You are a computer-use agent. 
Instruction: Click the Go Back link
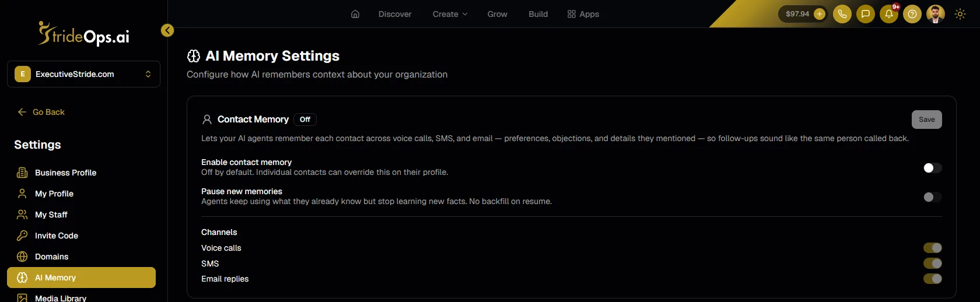tap(41, 112)
